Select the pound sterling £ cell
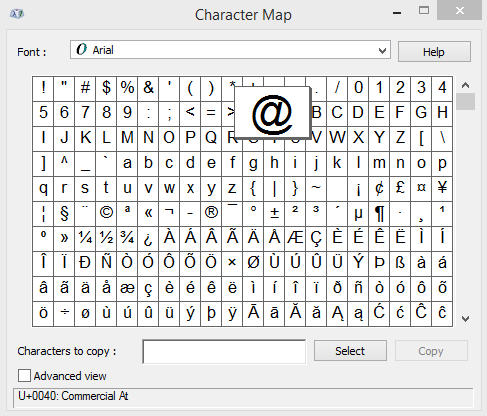The height and width of the screenshot is (416, 487). [x=400, y=188]
